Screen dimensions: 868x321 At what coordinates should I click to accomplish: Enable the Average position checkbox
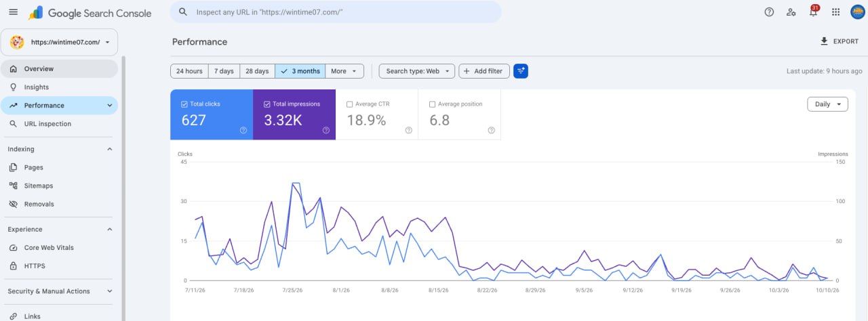click(433, 104)
